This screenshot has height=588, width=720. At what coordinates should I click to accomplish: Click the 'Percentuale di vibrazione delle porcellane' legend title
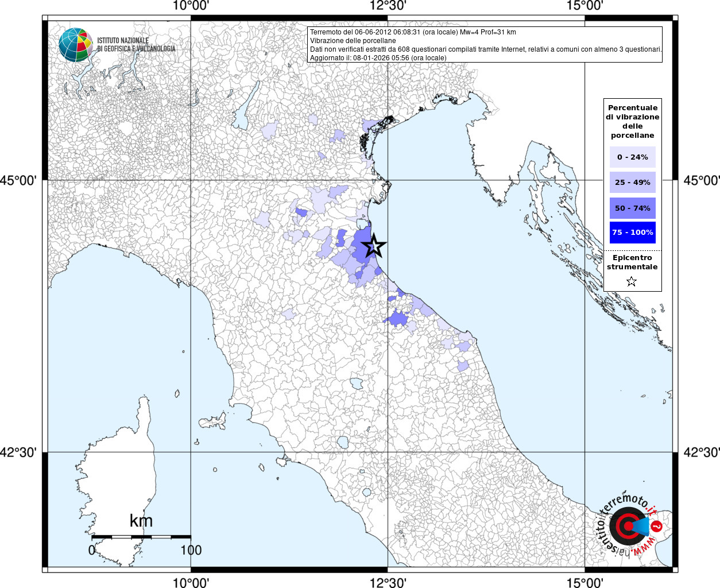[632, 122]
